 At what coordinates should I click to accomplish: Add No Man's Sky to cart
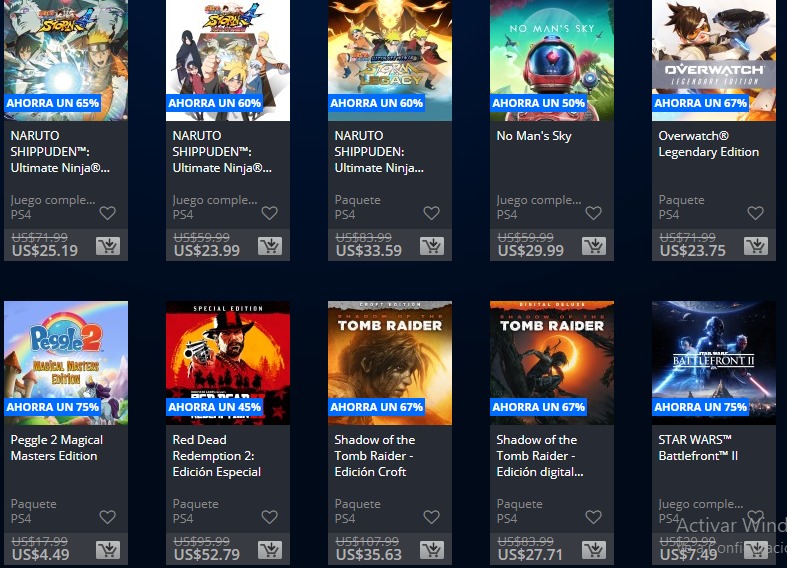coord(594,246)
